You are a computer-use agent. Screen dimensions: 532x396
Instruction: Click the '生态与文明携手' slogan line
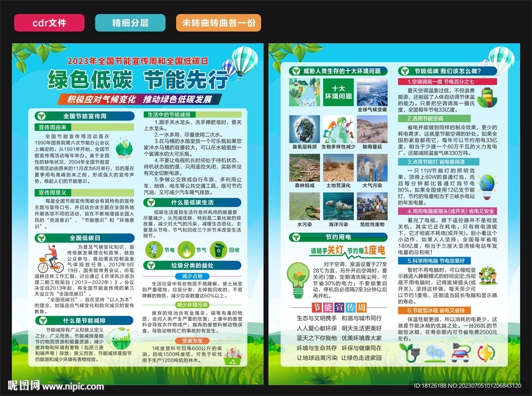click(x=317, y=318)
